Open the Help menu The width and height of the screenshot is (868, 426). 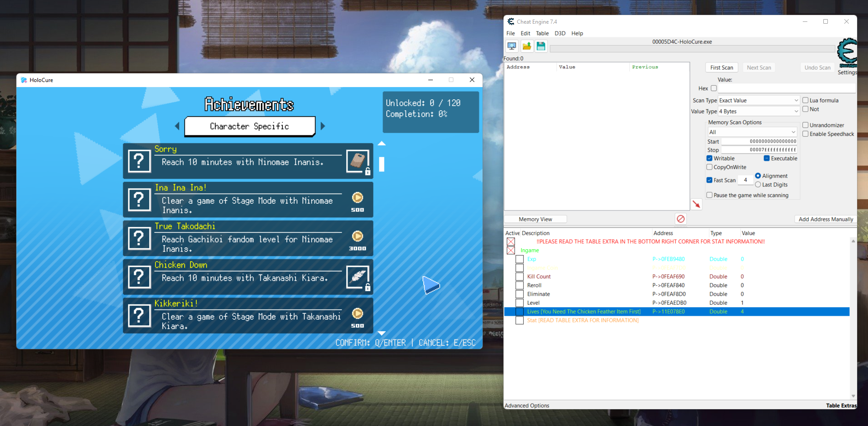577,33
